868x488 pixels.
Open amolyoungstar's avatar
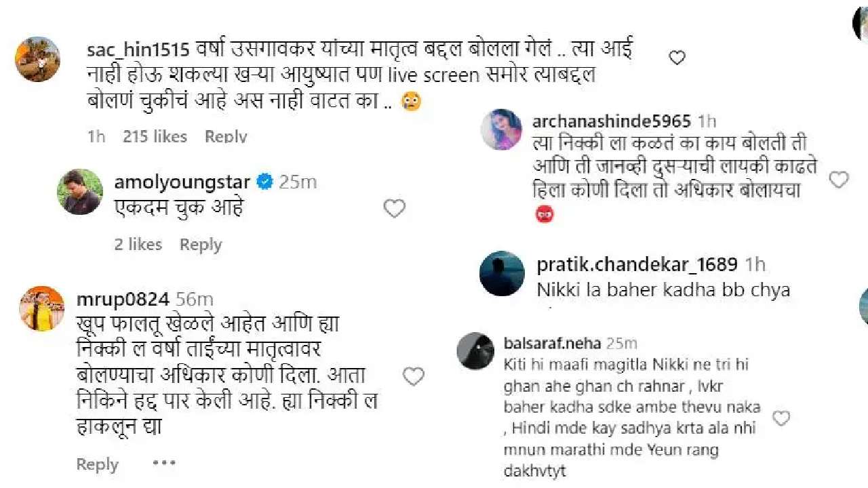coord(81,192)
